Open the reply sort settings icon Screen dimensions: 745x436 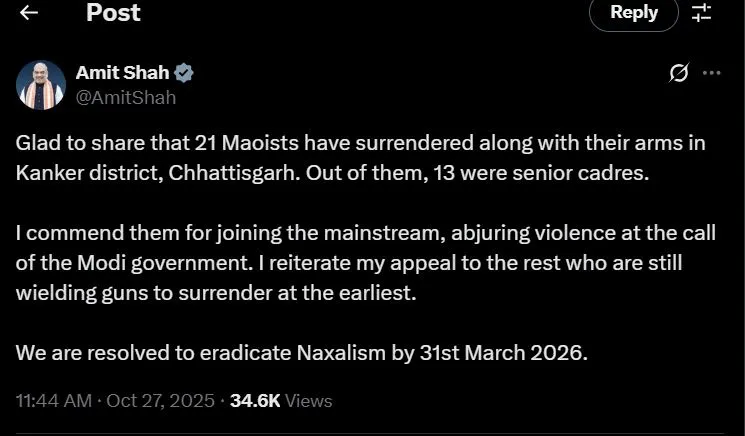(701, 13)
